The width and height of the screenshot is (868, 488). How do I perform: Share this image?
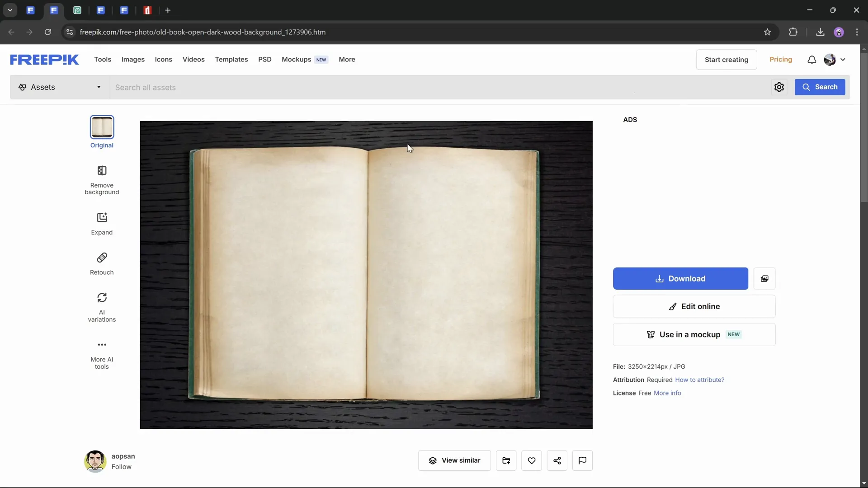tap(557, 460)
